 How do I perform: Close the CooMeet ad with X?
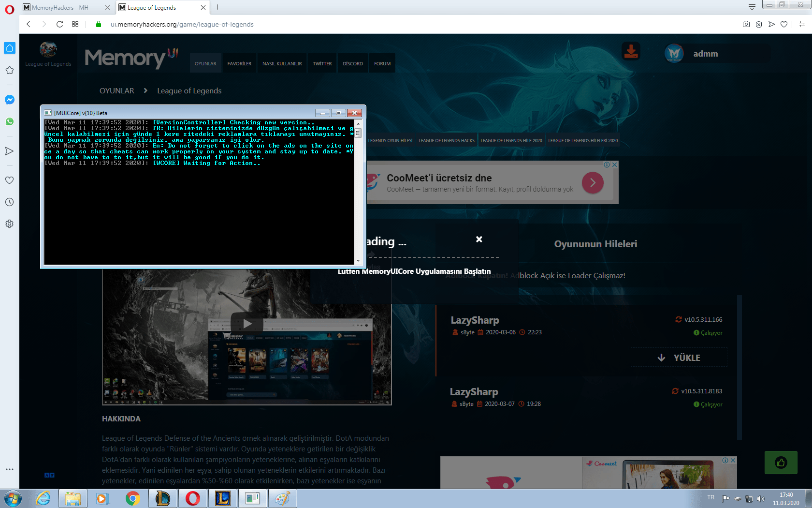point(615,164)
